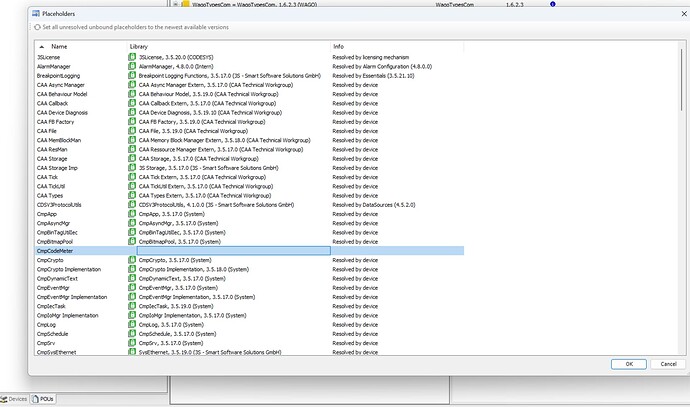Select the CmpSchedule placeholder name
The image size is (690, 407).
[x=52, y=334]
